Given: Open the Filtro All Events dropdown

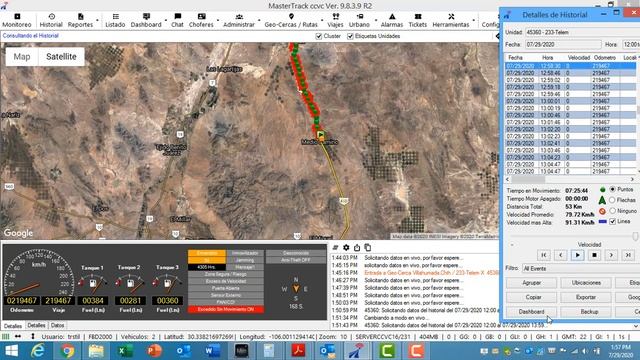Looking at the screenshot, I should pyautogui.click(x=581, y=269).
